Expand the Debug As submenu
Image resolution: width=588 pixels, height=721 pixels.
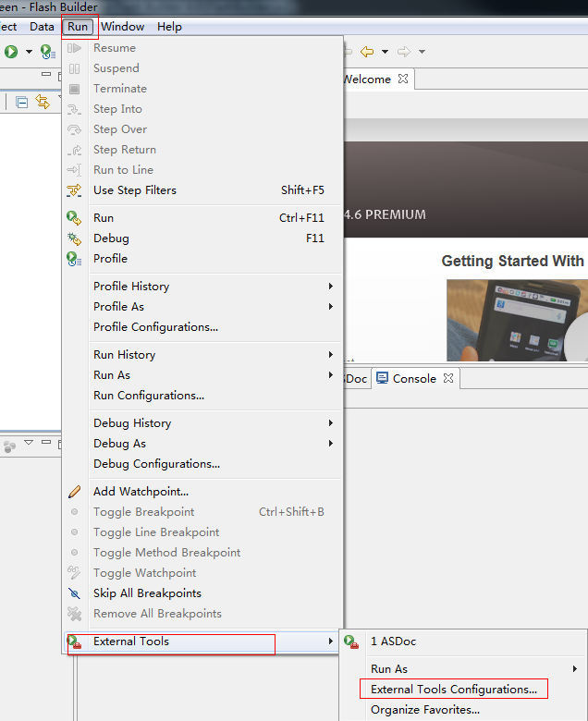coord(202,444)
